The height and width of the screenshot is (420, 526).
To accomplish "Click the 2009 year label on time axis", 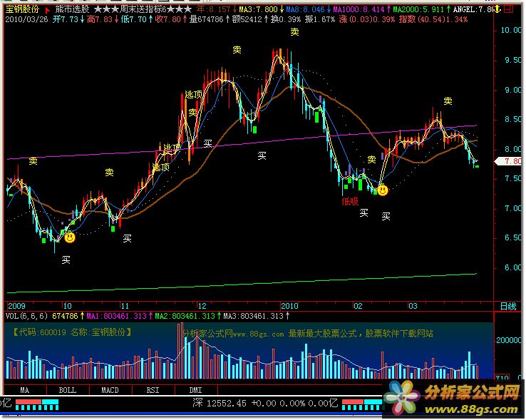I will (x=16, y=304).
